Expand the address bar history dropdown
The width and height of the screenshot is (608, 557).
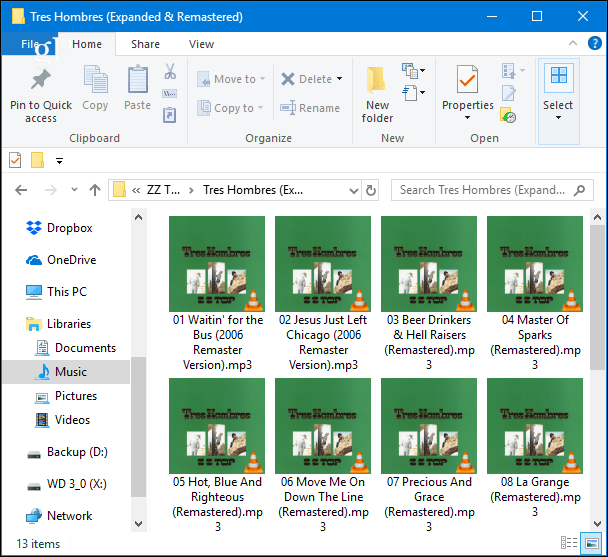pos(354,190)
